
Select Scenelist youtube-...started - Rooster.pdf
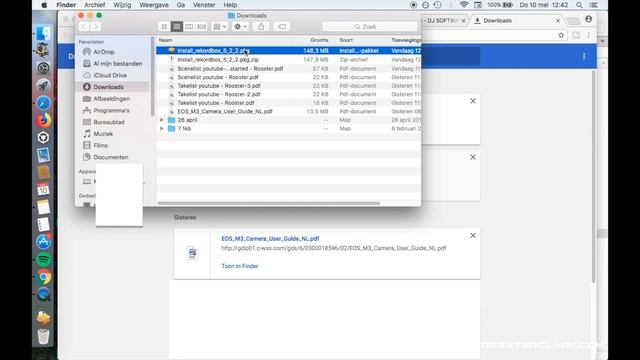[x=289, y=69]
